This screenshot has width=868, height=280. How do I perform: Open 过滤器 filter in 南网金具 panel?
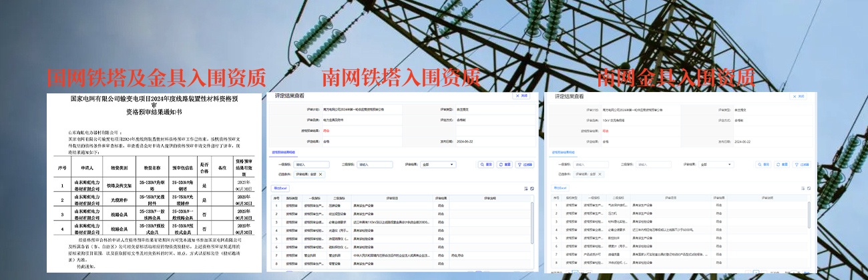coord(801,164)
